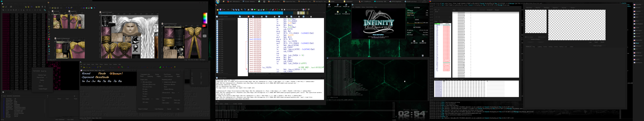Viewport: 644px width, 121px height.
Task: Select the Mover tool in Paint Shop Pro
Action: [49, 22]
